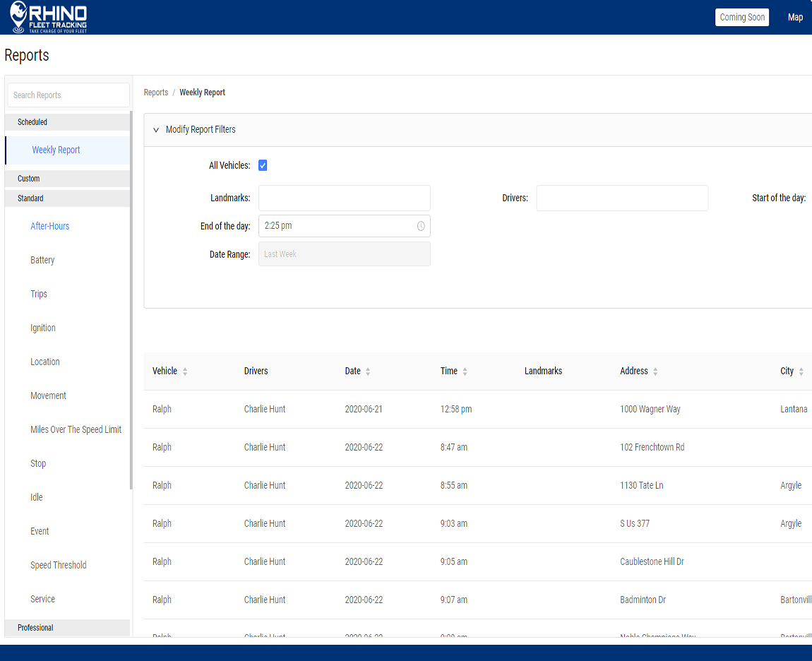Viewport: 812px width, 661px height.
Task: Select Weekly Report in the sidebar
Action: click(x=56, y=150)
